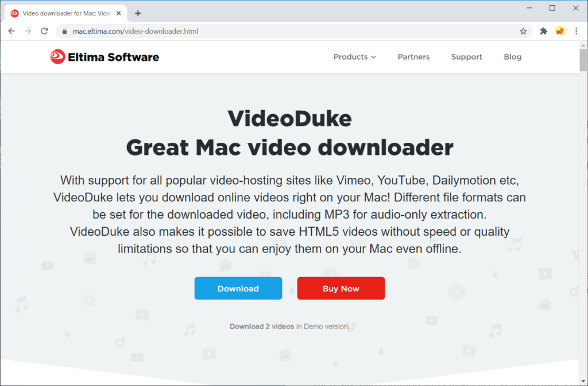Viewport: 588px width, 386px height.
Task: Open the Partners page
Action: (x=413, y=57)
